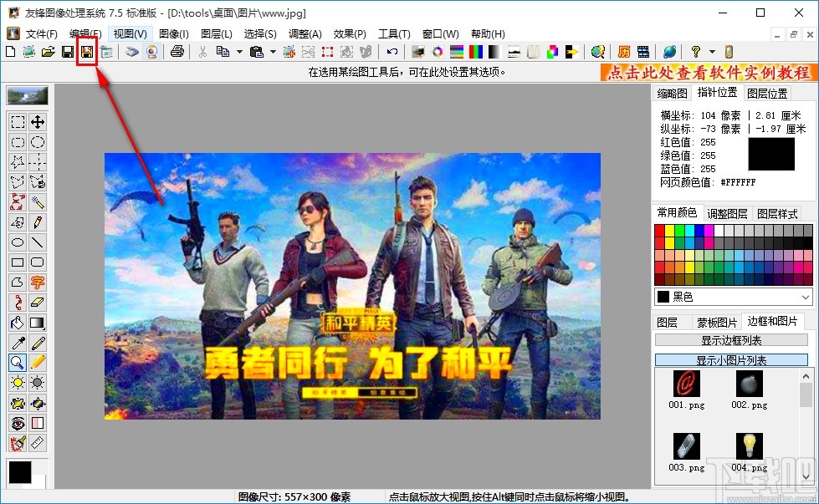Viewport: 819px width, 504px height.
Task: Open the 黑色 color name dropdown
Action: tap(805, 297)
